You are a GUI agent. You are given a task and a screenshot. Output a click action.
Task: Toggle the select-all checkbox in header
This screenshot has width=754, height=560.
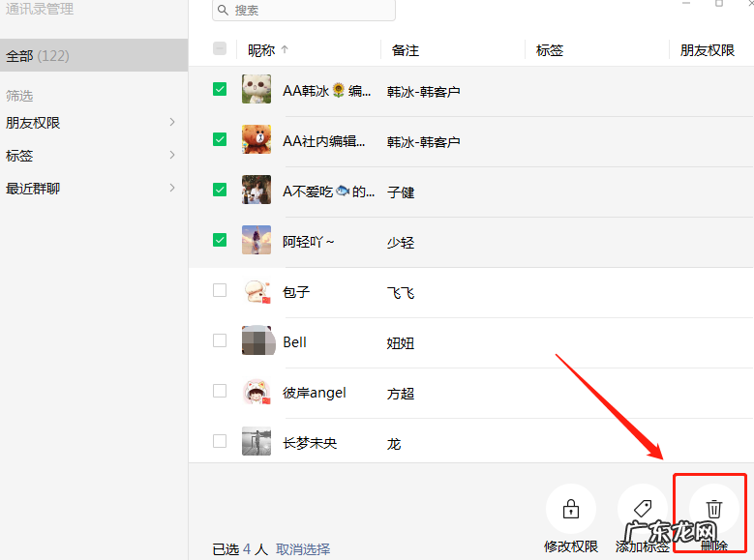[x=220, y=48]
